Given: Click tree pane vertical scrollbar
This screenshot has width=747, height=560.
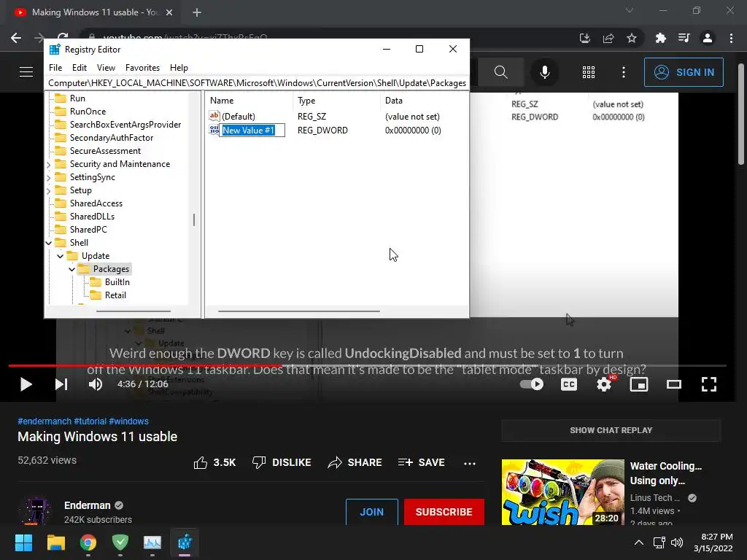Looking at the screenshot, I should pyautogui.click(x=194, y=219).
